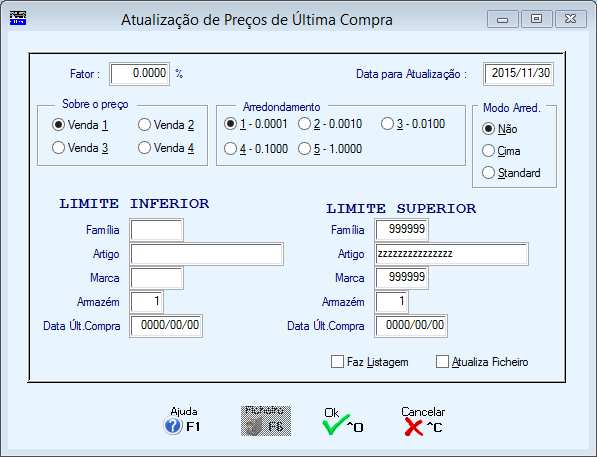This screenshot has width=597, height=457.
Task: Enable the Faz Listagem checkbox
Action: coord(337,361)
